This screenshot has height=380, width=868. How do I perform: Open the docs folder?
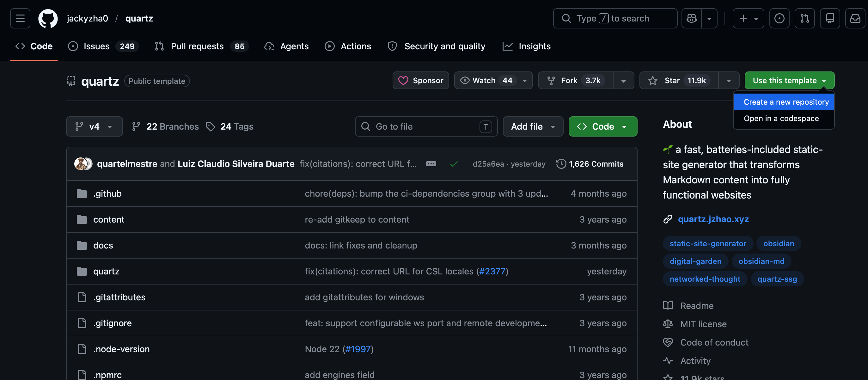pyautogui.click(x=103, y=245)
